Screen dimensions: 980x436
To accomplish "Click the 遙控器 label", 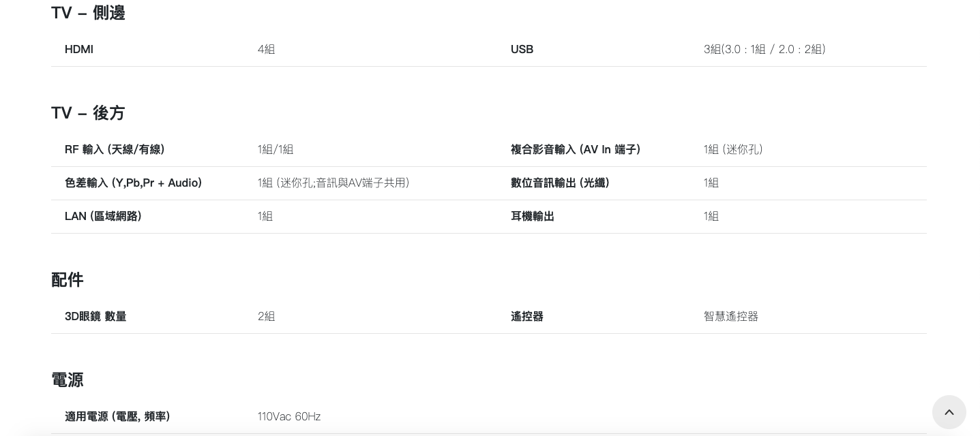I will point(526,317).
